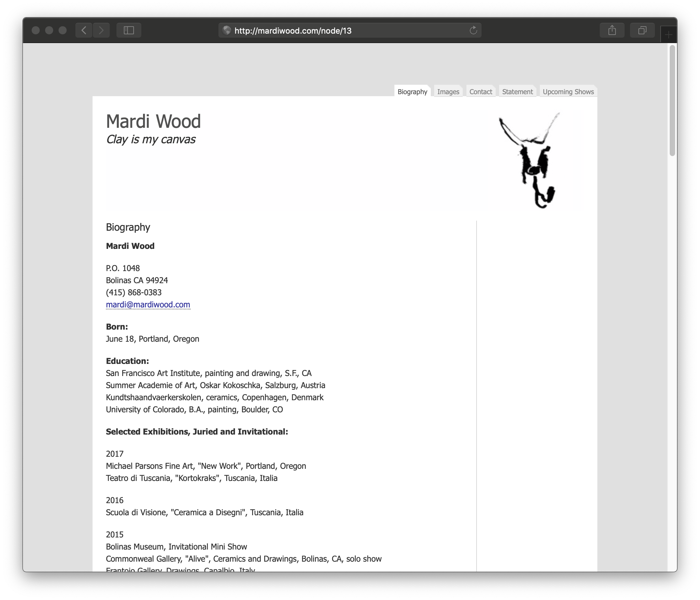700x600 pixels.
Task: Click the 'Born:' label
Action: point(117,327)
